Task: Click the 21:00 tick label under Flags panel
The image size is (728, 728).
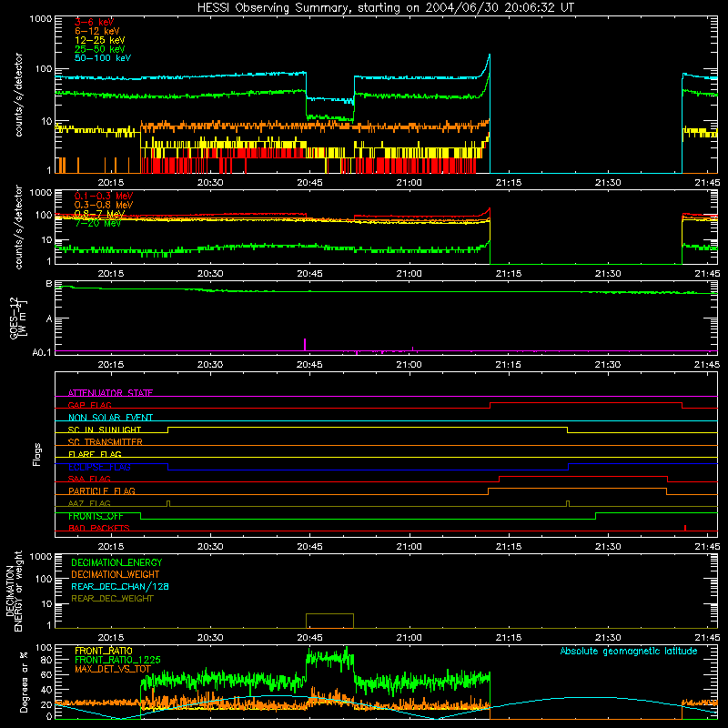Action: click(x=409, y=547)
